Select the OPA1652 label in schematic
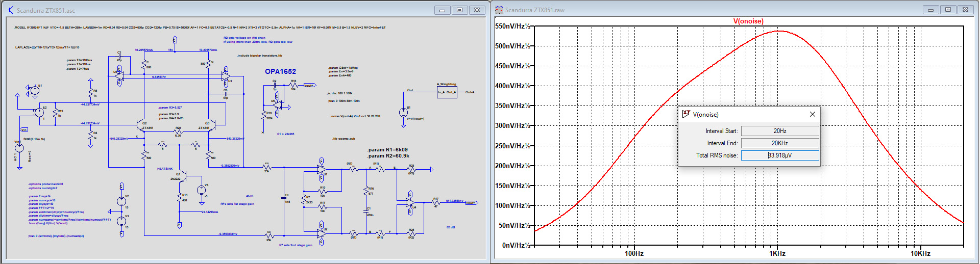Image resolution: width=980 pixels, height=264 pixels. click(280, 71)
